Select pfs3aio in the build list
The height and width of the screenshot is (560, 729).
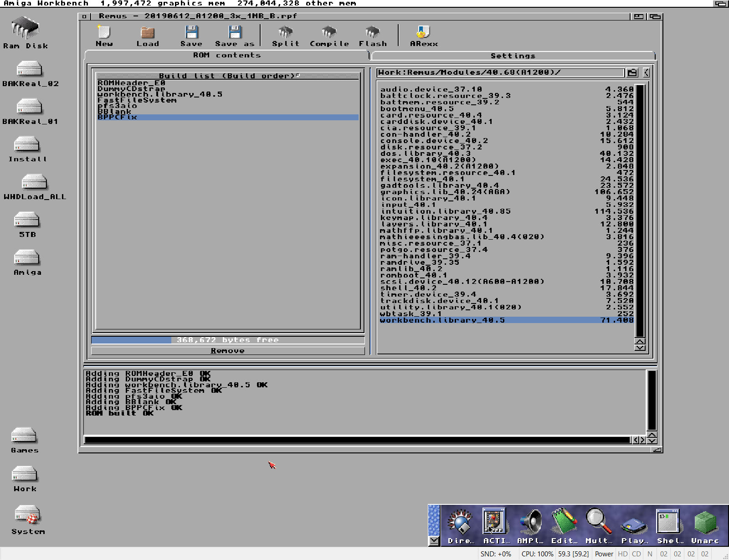tap(227, 106)
